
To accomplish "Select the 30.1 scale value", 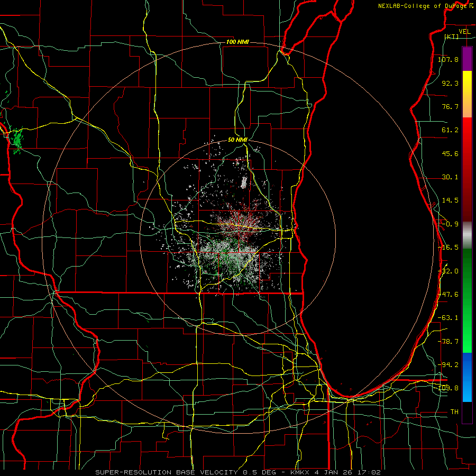I will (x=450, y=177).
